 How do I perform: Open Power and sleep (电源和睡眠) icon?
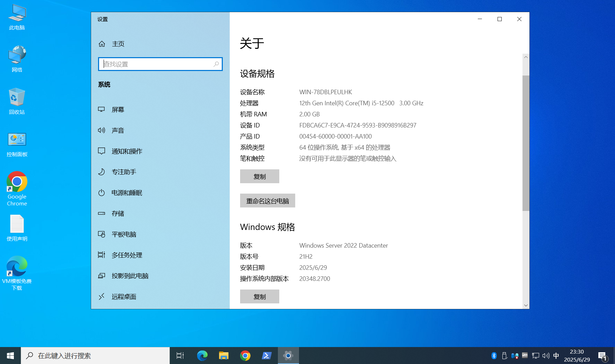click(102, 193)
